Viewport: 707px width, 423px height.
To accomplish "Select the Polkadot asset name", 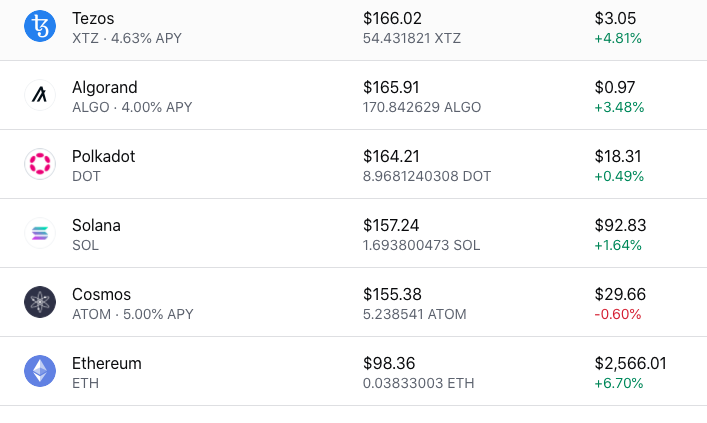I will pyautogui.click(x=103, y=156).
